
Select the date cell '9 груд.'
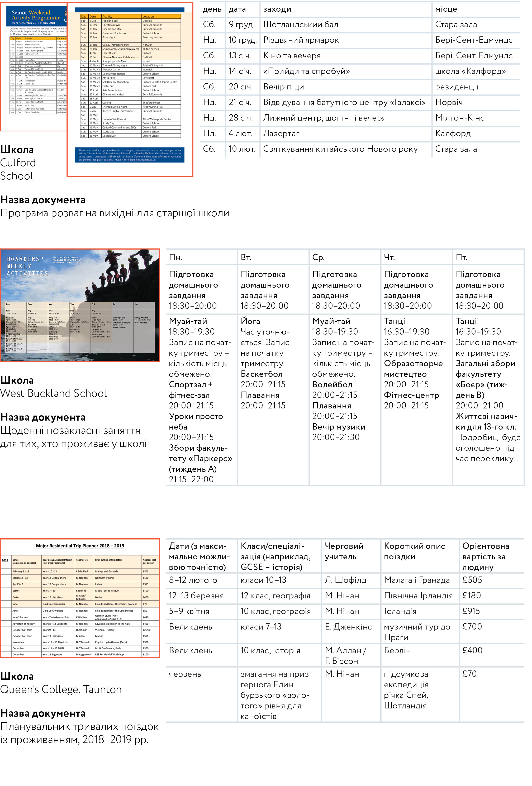coord(241,25)
